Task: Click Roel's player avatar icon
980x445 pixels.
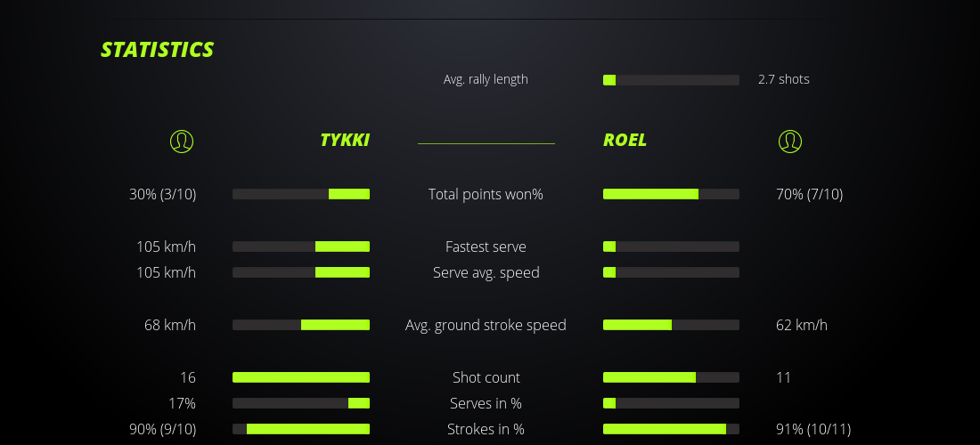Action: pyautogui.click(x=789, y=141)
